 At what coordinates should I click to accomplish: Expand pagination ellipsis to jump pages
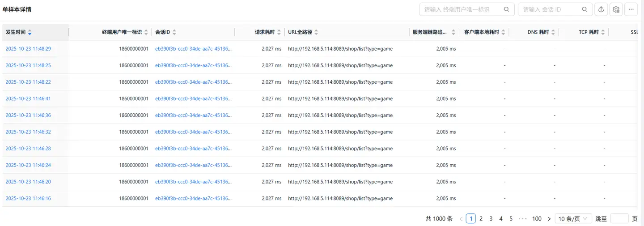coord(522,219)
